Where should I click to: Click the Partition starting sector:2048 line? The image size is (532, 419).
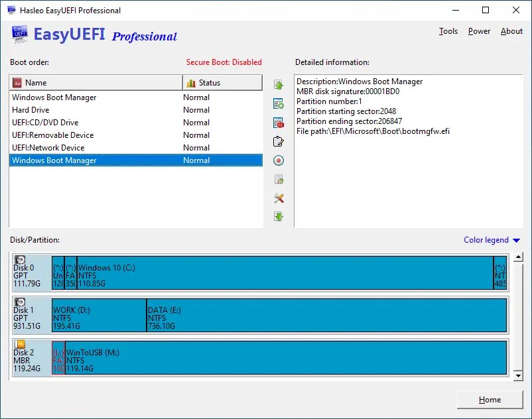[346, 111]
